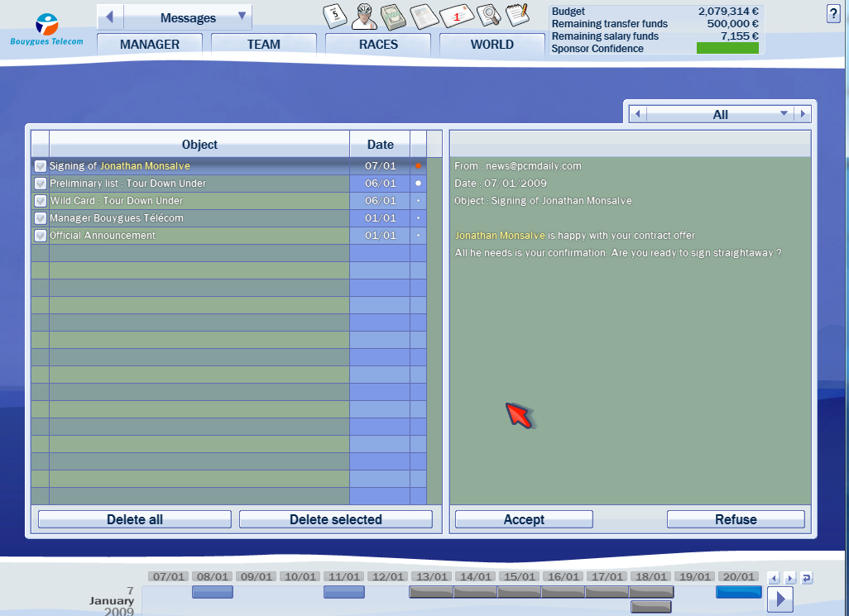Click the help question mark icon

click(832, 12)
